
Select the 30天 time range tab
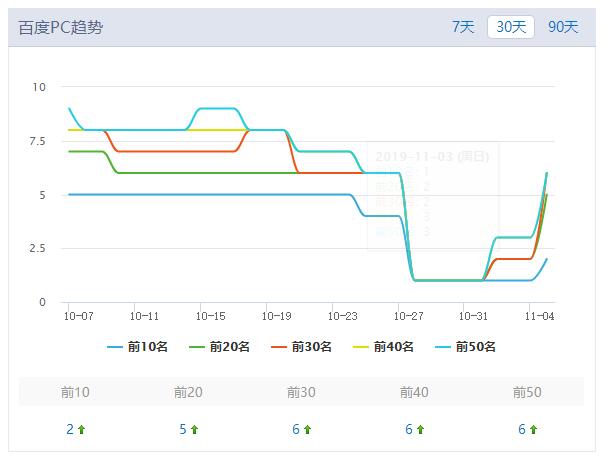511,27
